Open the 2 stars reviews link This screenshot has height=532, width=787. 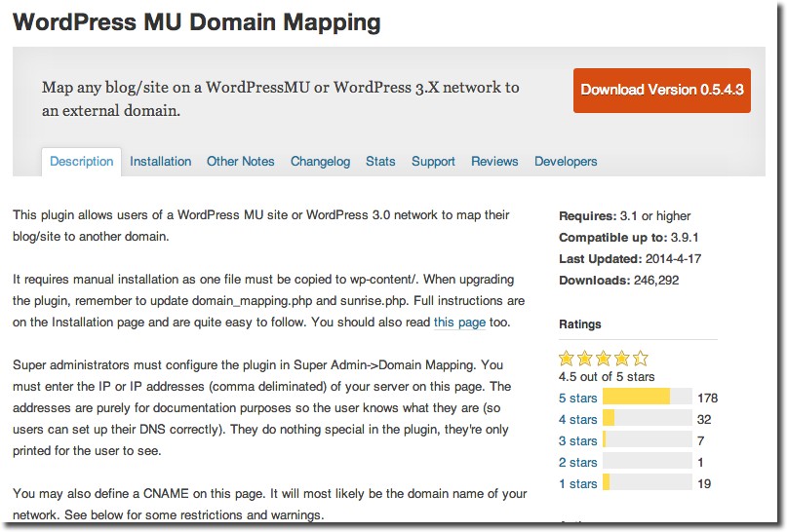click(577, 462)
